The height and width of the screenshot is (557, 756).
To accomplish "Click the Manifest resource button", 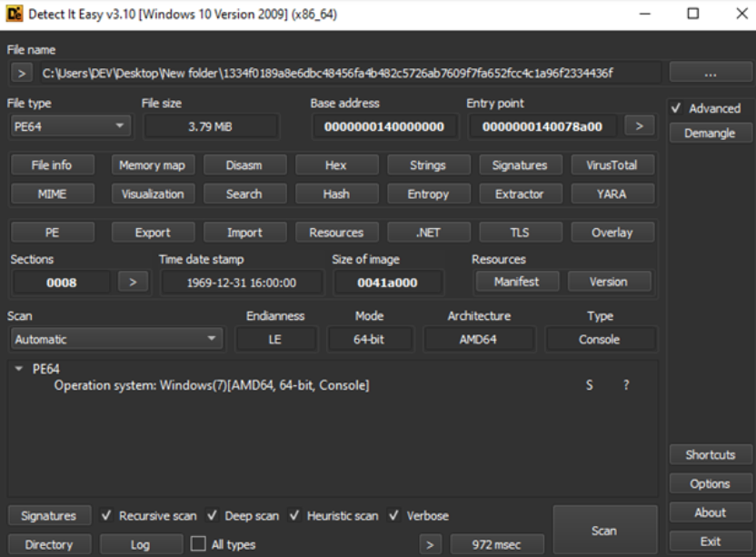I will click(x=517, y=281).
